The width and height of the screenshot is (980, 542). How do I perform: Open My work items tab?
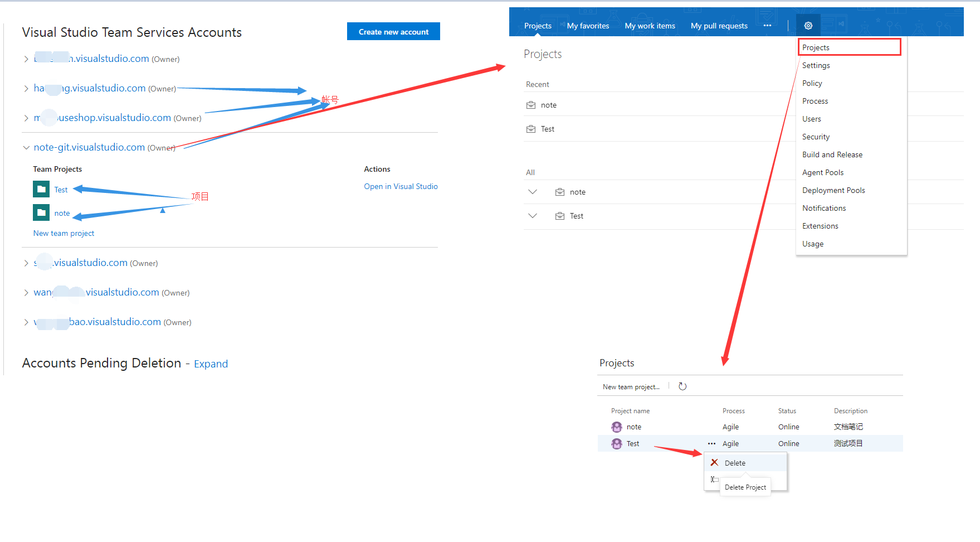point(650,26)
